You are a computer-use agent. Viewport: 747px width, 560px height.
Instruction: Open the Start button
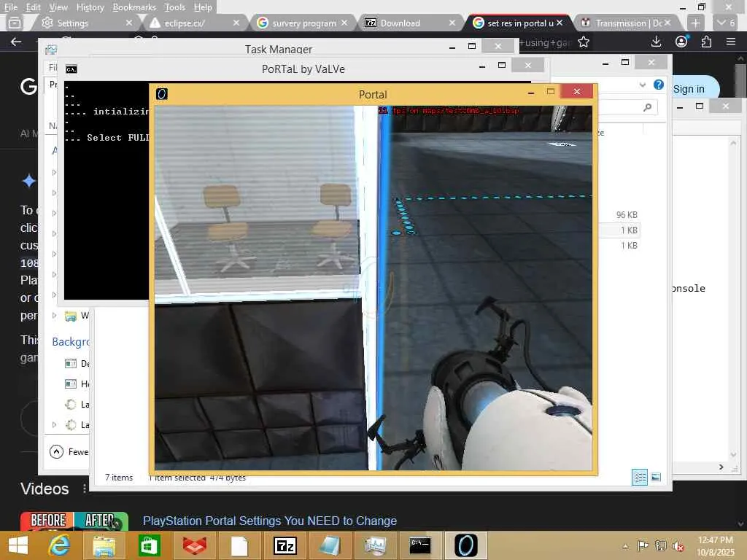(x=18, y=545)
